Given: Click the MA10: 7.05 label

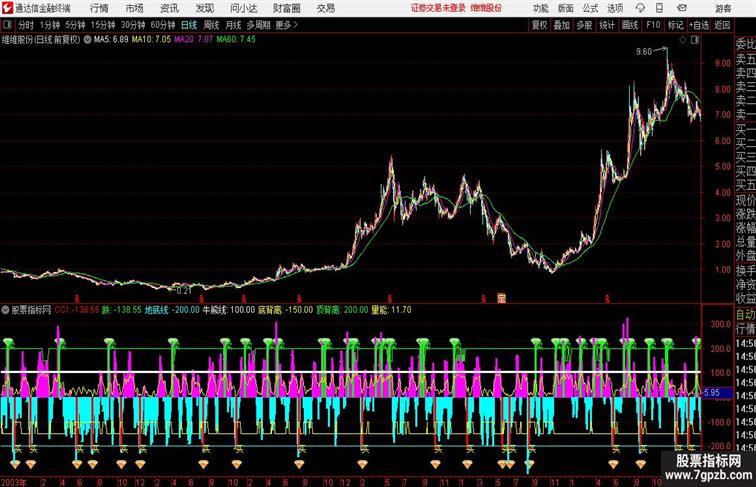Looking at the screenshot, I should 151,40.
